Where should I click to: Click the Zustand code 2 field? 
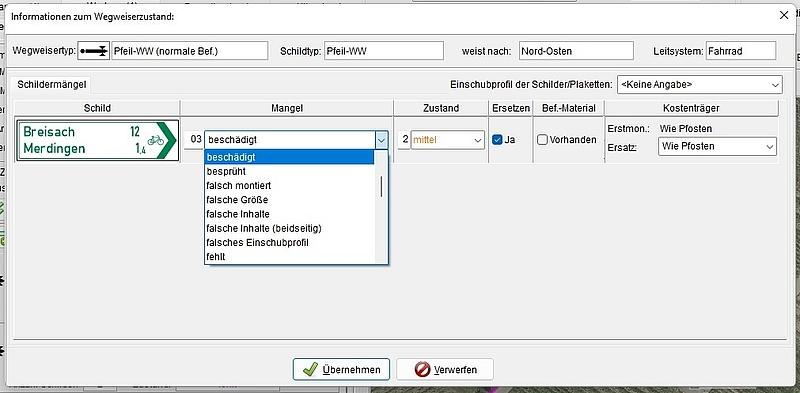tap(404, 140)
